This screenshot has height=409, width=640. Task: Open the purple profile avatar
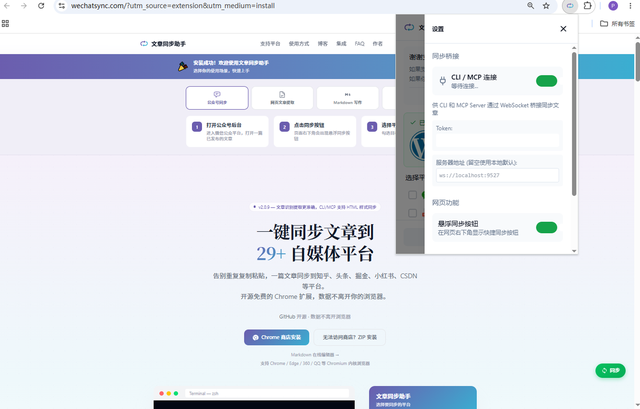click(613, 6)
